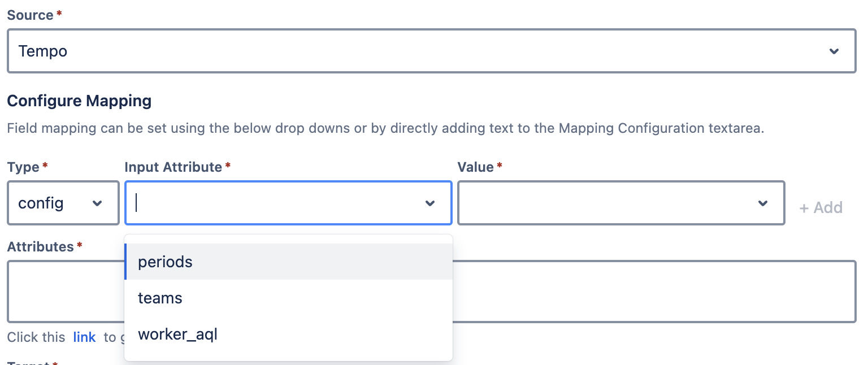Choose worker_aql in the dropdown list

[x=177, y=334]
